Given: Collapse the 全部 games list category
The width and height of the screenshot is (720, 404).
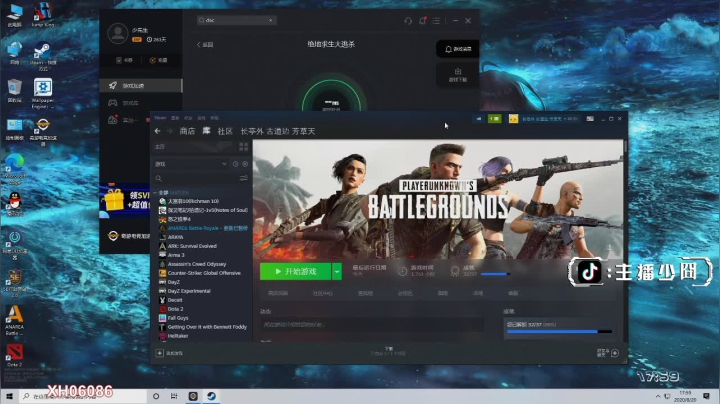Looking at the screenshot, I should coord(156,192).
